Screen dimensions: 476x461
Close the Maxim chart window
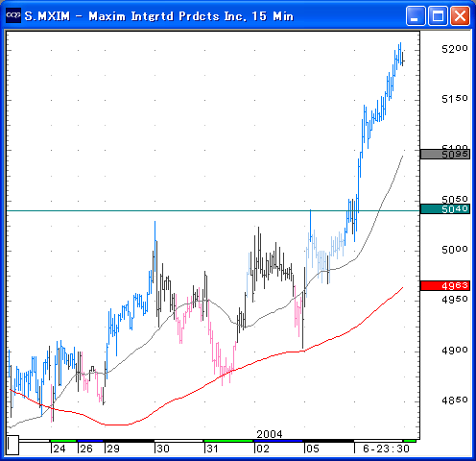[x=460, y=15]
